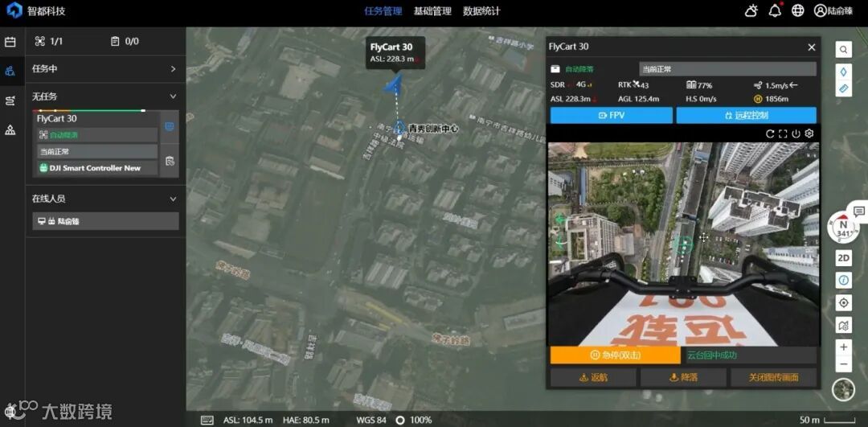Viewport: 868px width, 427px height.
Task: Click the 返航 return home button
Action: pos(593,378)
